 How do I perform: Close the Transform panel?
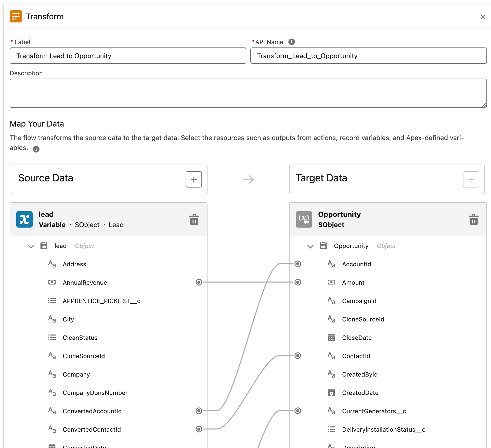483,17
